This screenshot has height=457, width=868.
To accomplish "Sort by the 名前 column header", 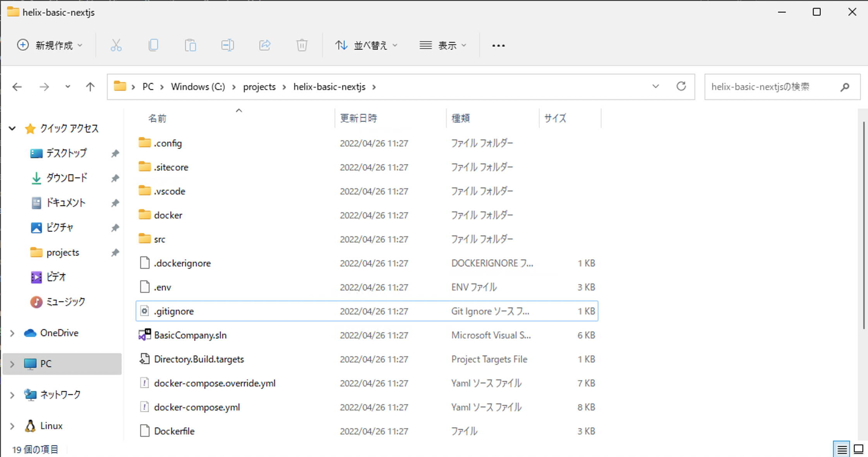I will (157, 118).
